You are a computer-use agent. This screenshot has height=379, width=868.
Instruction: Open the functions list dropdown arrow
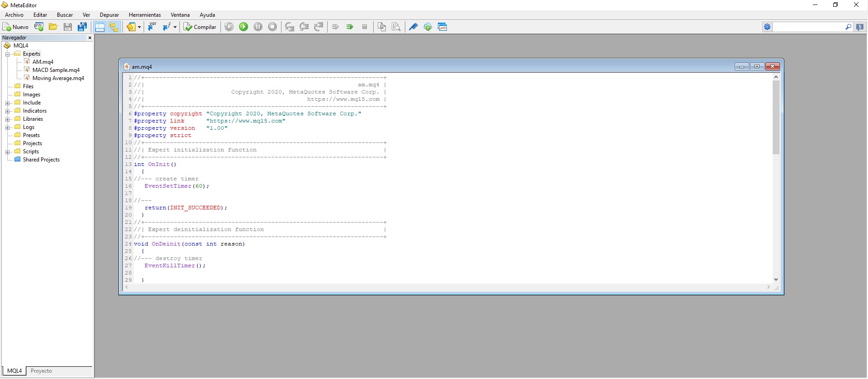[175, 27]
